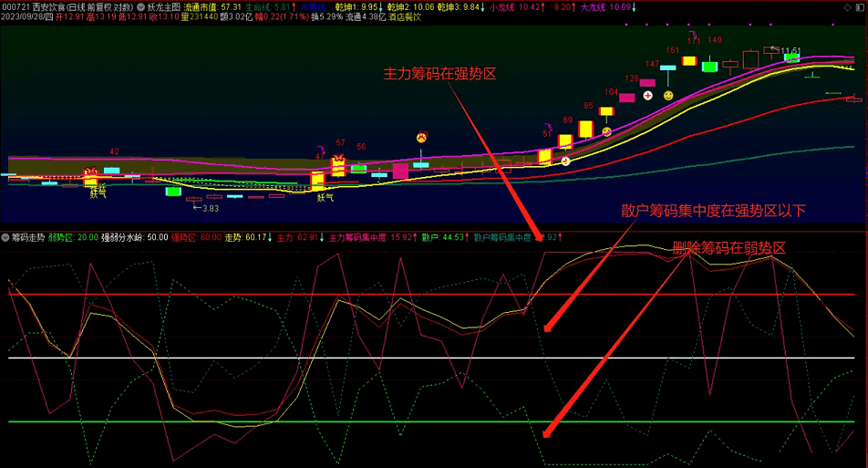Click the diamond icon at top right

[x=848, y=7]
